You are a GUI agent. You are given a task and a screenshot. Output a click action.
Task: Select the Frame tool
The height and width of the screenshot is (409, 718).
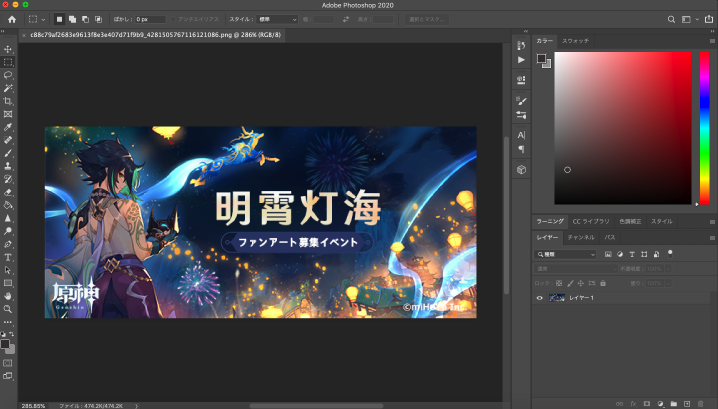pos(8,114)
